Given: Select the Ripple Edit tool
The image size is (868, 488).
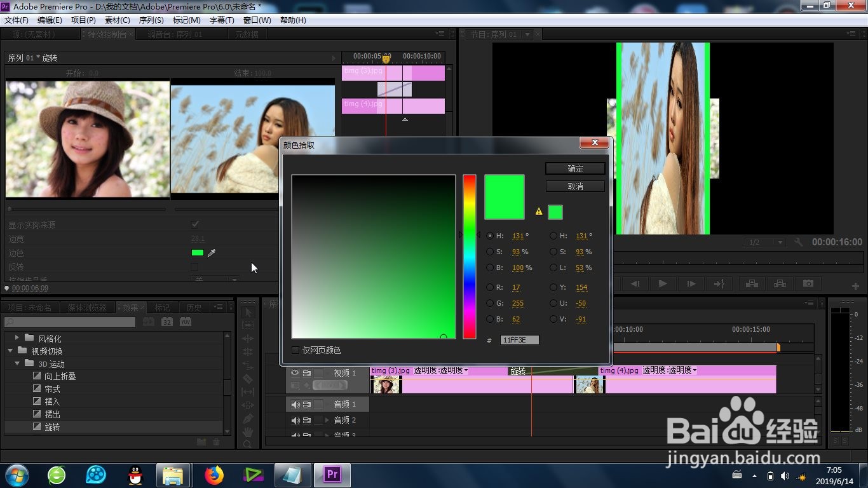Looking at the screenshot, I should [x=248, y=339].
